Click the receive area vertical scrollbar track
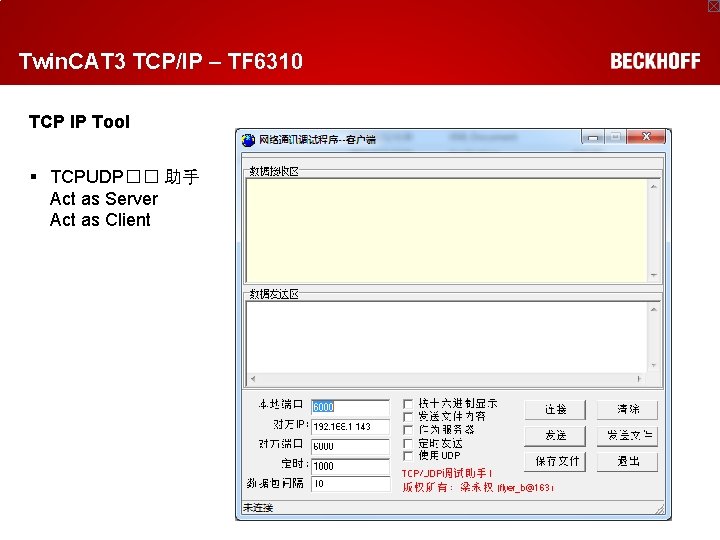Viewport: 720px width, 540px height. pyautogui.click(x=653, y=231)
